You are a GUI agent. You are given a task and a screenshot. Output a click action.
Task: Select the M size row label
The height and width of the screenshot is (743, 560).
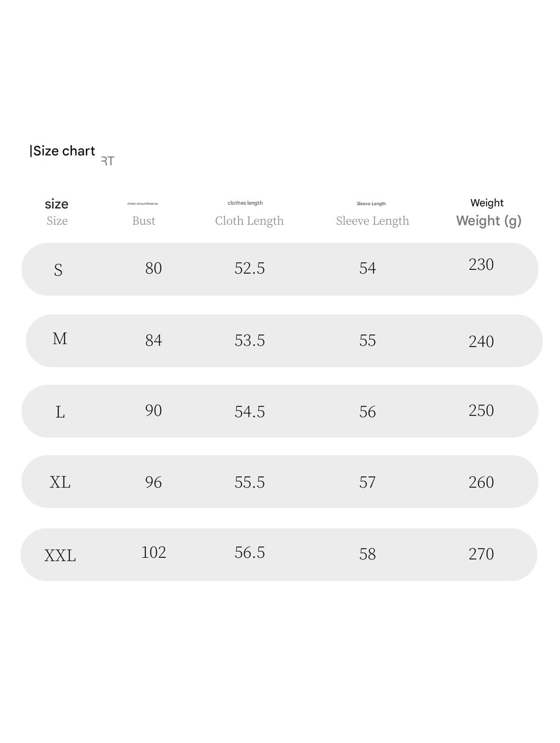60,339
